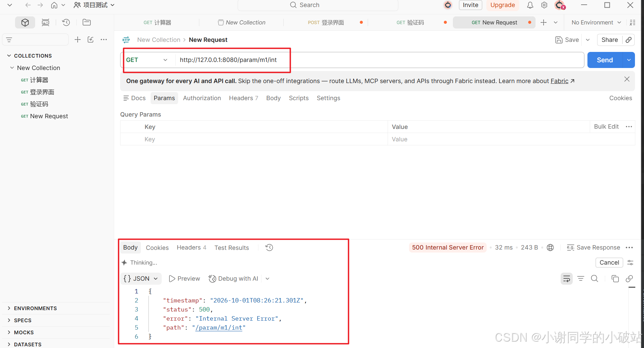Copy request link icon beside Share
This screenshot has width=644, height=348.
pos(629,40)
